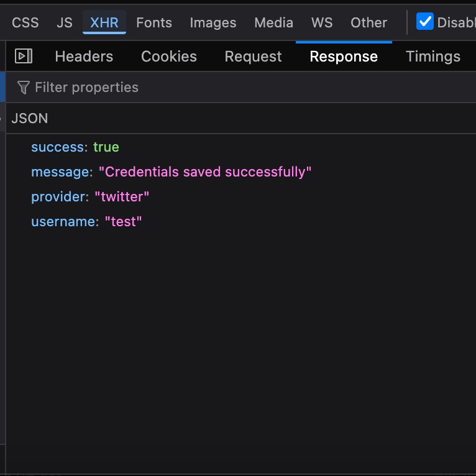This screenshot has width=476, height=476.
Task: Toggle the XHR request filter
Action: click(x=104, y=22)
